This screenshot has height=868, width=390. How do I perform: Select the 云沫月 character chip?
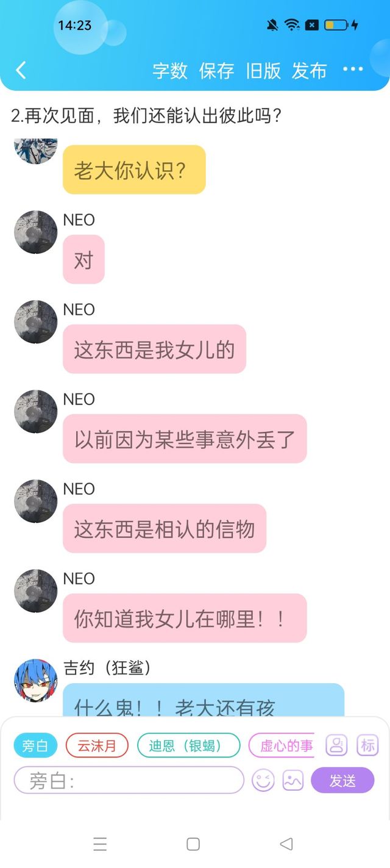coord(97,745)
